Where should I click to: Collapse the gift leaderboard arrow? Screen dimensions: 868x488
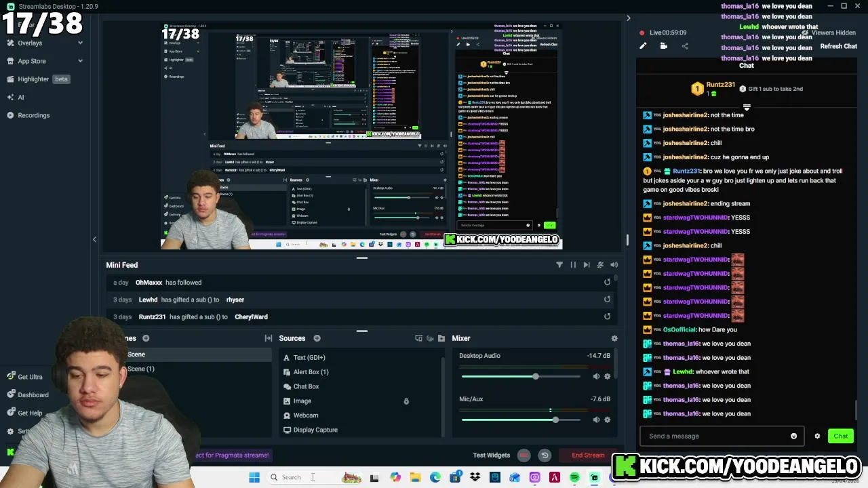click(747, 108)
